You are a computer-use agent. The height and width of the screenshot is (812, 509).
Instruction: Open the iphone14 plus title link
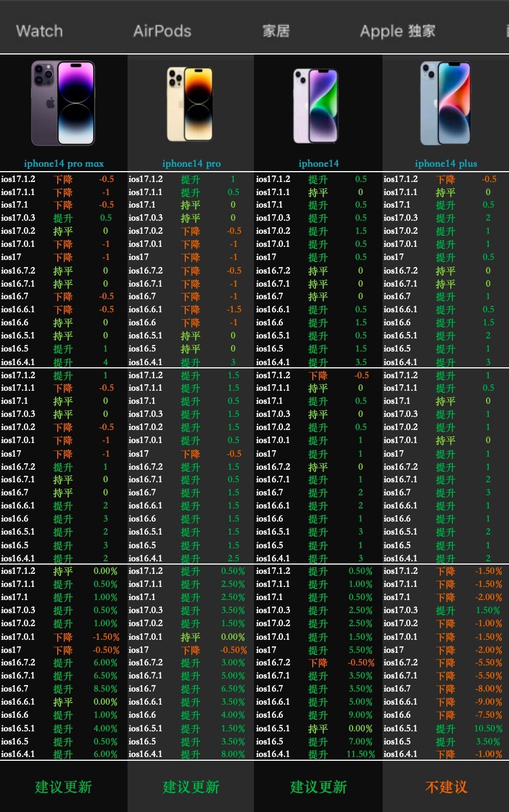pyautogui.click(x=446, y=163)
